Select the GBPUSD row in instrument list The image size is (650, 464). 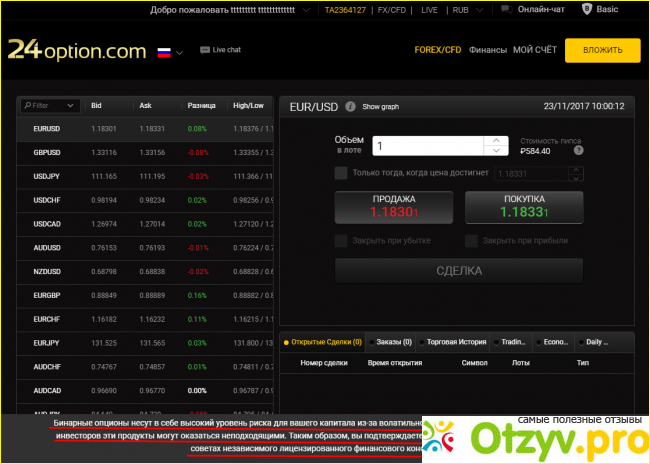coord(47,152)
